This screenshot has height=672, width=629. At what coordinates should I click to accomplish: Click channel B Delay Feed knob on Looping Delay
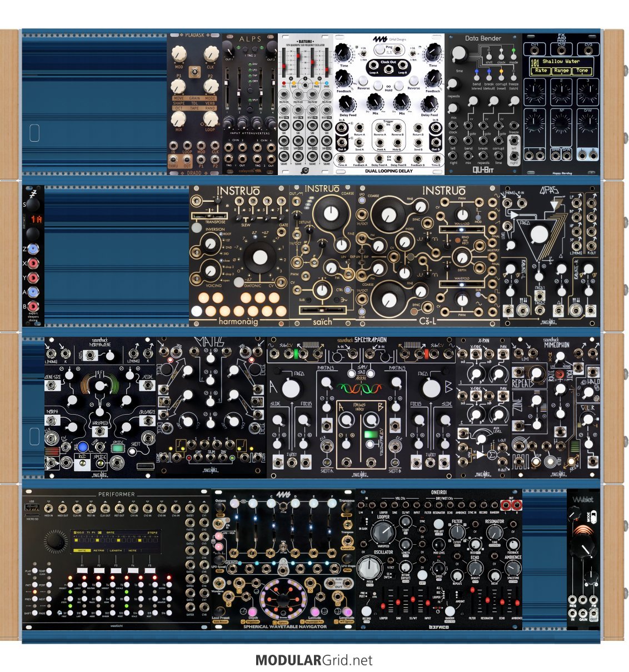click(x=429, y=104)
